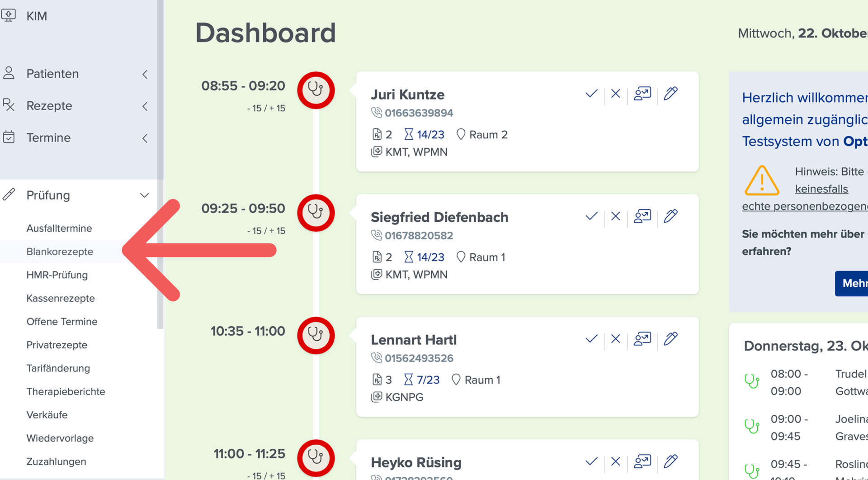Cancel Siegfried Diefenbach appointment with X icon
The width and height of the screenshot is (868, 480).
615,216
